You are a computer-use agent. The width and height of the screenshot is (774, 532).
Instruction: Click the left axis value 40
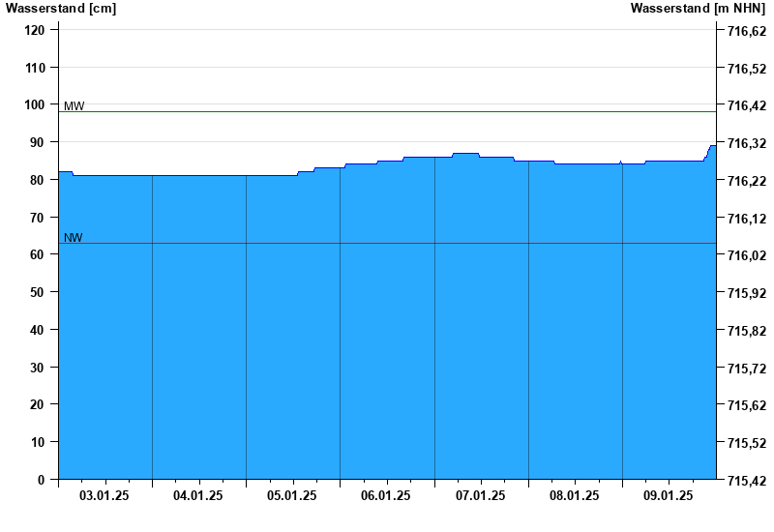(x=38, y=330)
